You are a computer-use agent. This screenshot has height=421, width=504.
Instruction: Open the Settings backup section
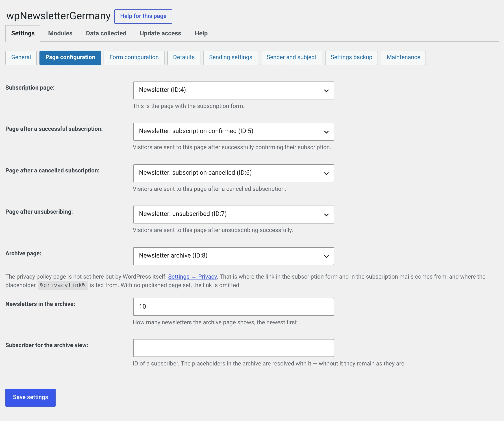(x=351, y=58)
